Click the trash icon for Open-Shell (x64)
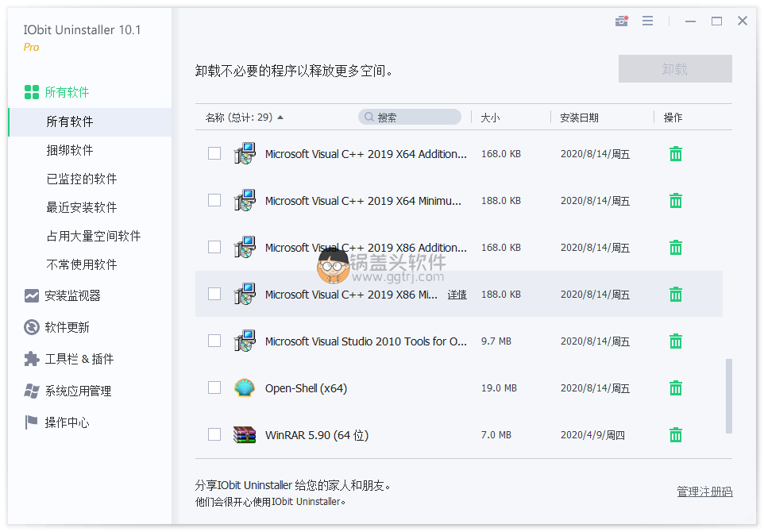The image size is (764, 532). coord(676,387)
